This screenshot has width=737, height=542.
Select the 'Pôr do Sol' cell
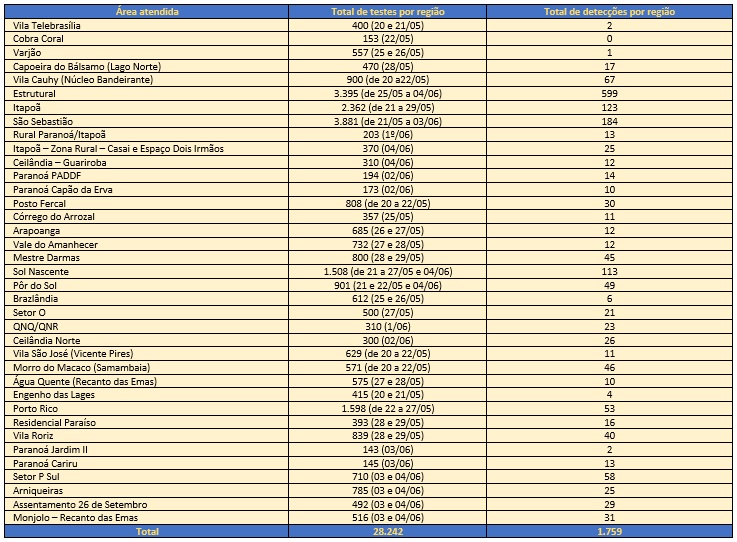[x=147, y=285]
